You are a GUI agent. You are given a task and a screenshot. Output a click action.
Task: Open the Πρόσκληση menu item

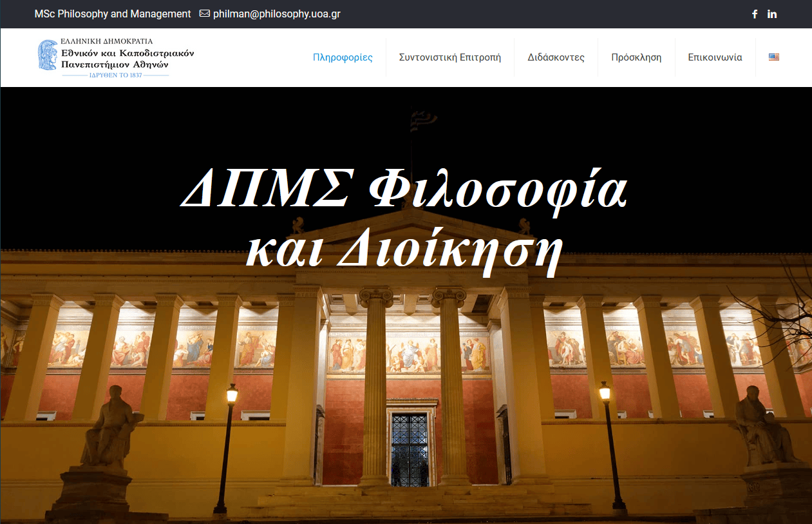[636, 57]
